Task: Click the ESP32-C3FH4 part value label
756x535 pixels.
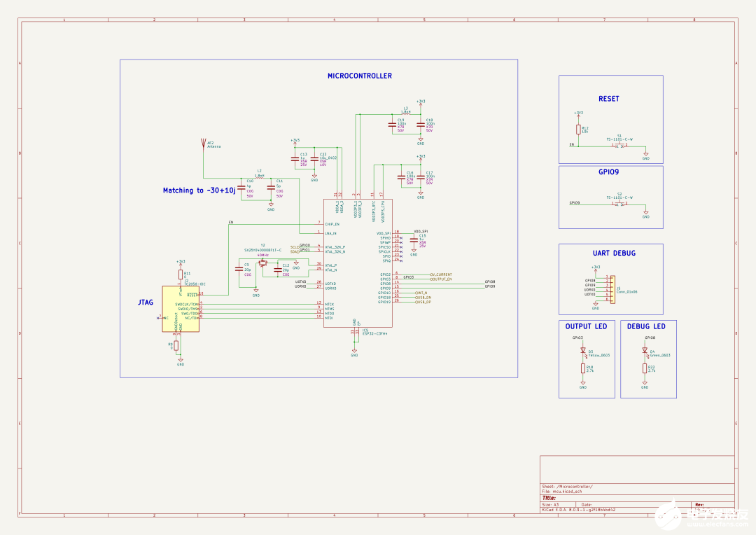Action: click(x=374, y=333)
